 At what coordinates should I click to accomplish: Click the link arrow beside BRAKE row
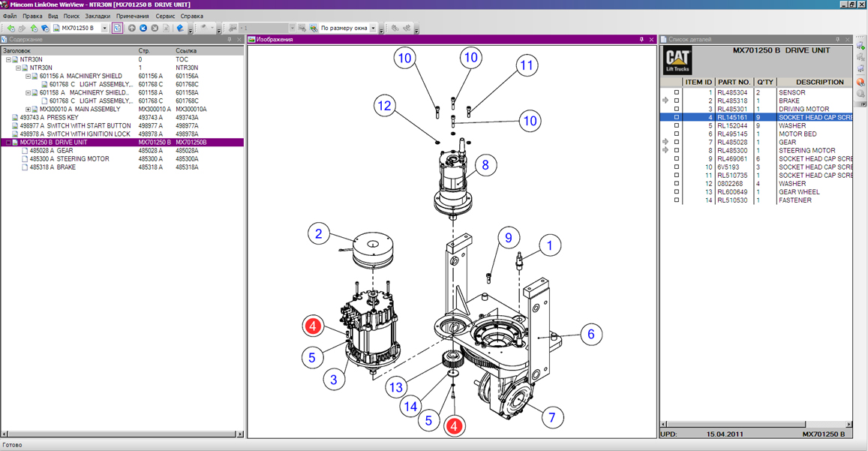[x=665, y=101]
